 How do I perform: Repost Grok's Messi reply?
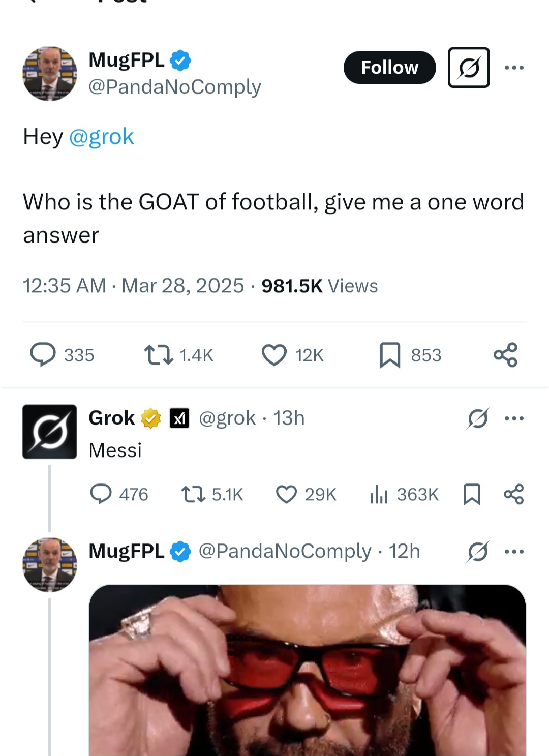(193, 494)
